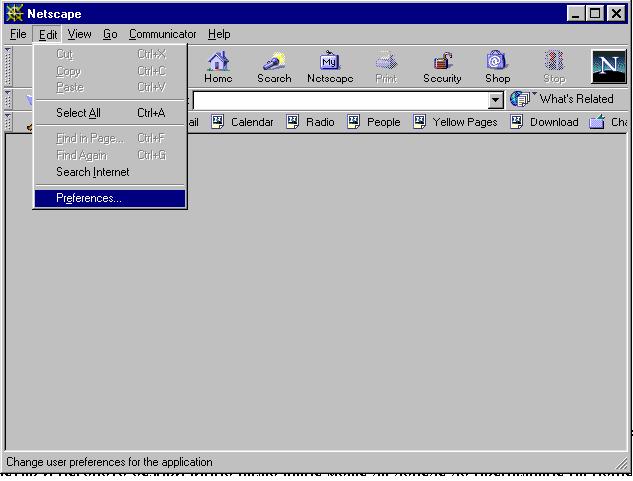Click inside the location URL field
The width and height of the screenshot is (633, 481).
[340, 100]
